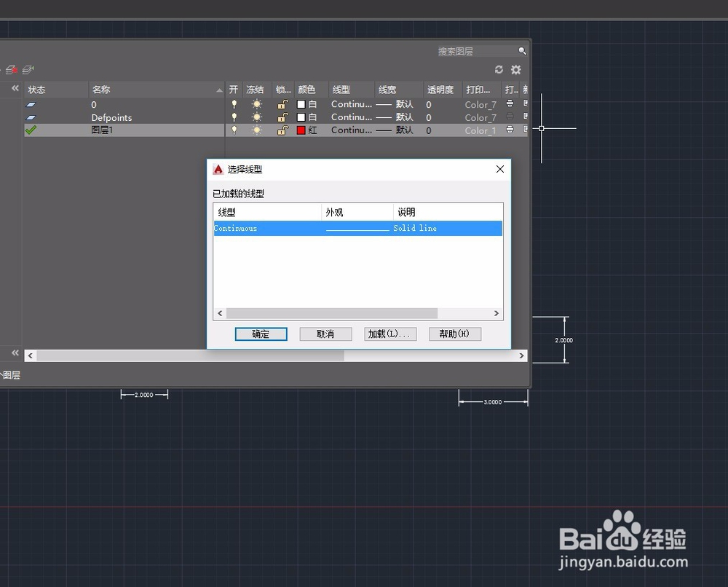Select the 图层1 layer name

102,130
